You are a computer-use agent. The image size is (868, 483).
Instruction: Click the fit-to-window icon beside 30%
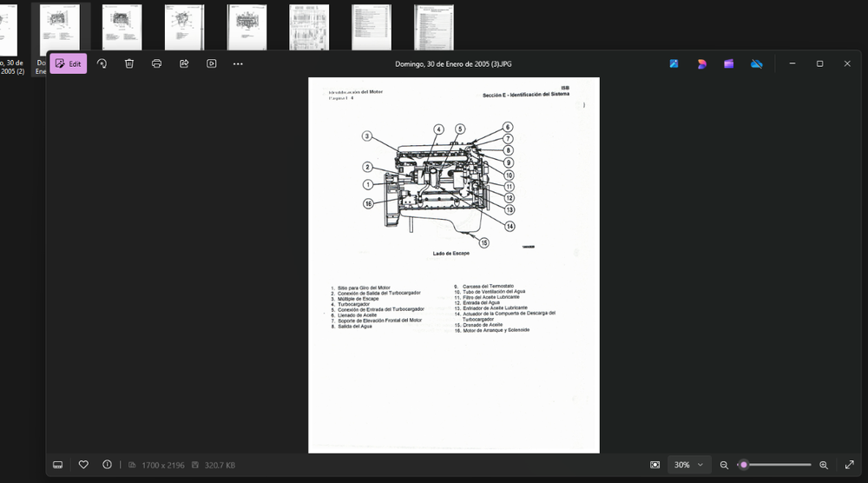[654, 465]
